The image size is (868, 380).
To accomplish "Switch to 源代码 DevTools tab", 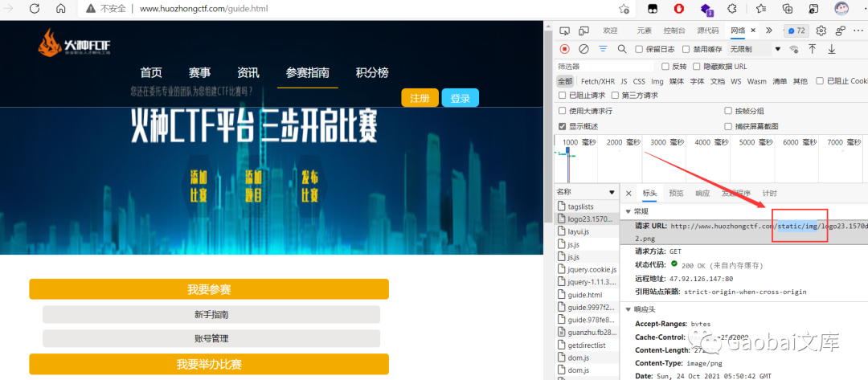I will (708, 31).
